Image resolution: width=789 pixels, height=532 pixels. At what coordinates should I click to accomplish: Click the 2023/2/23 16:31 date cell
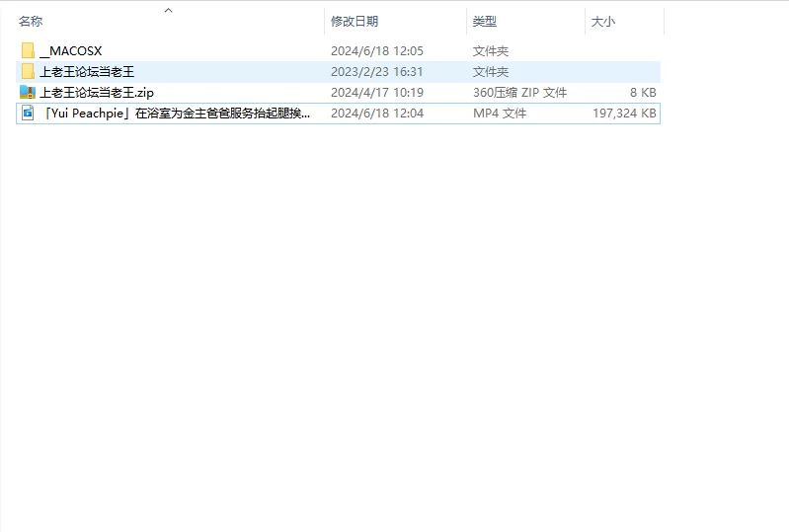(x=376, y=71)
